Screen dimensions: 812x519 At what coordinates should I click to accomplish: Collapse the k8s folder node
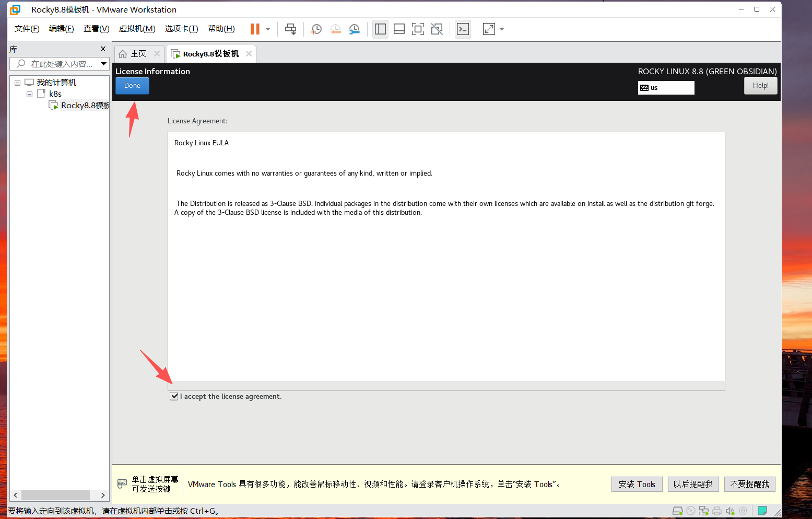(x=29, y=94)
